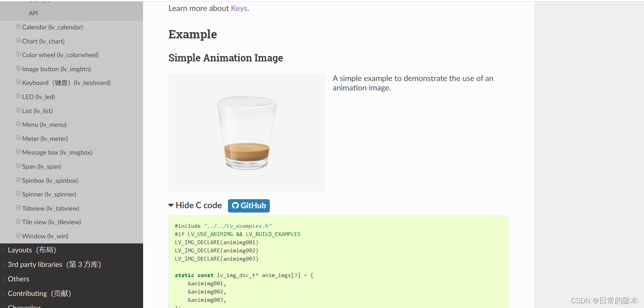Viewport: 644px width, 308px height.
Task: Go to the Message box (lv_msgbox) page
Action: pyautogui.click(x=57, y=152)
